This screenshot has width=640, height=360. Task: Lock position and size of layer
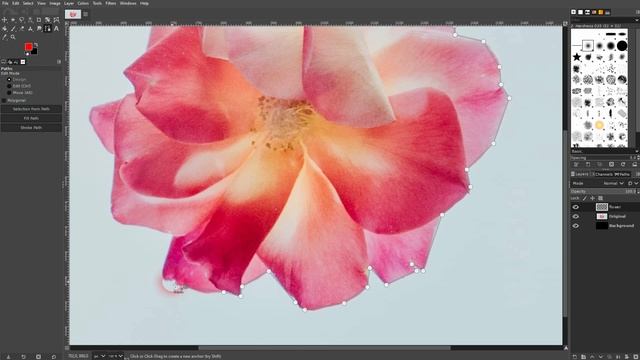pos(592,198)
